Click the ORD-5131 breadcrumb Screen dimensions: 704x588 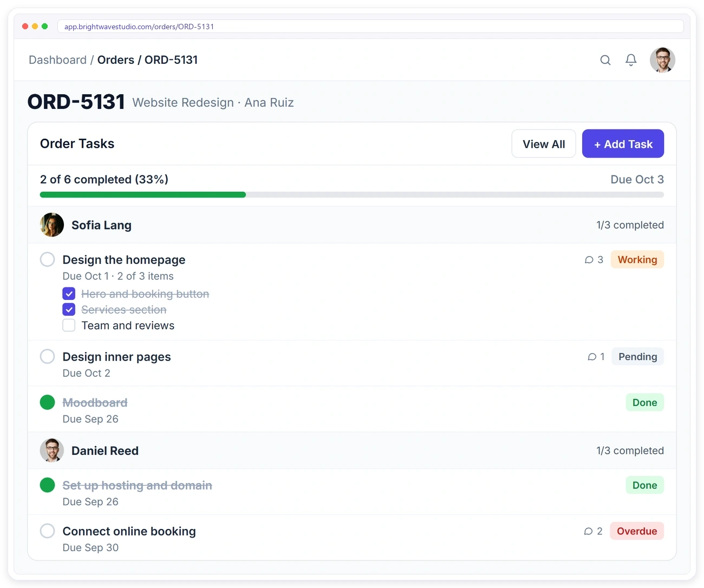point(171,60)
